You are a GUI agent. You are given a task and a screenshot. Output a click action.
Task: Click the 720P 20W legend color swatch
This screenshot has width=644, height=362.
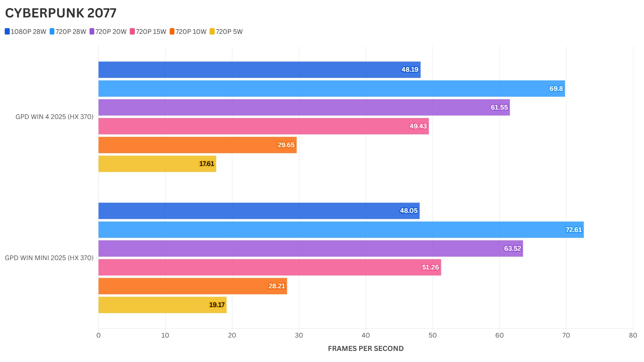pyautogui.click(x=92, y=32)
